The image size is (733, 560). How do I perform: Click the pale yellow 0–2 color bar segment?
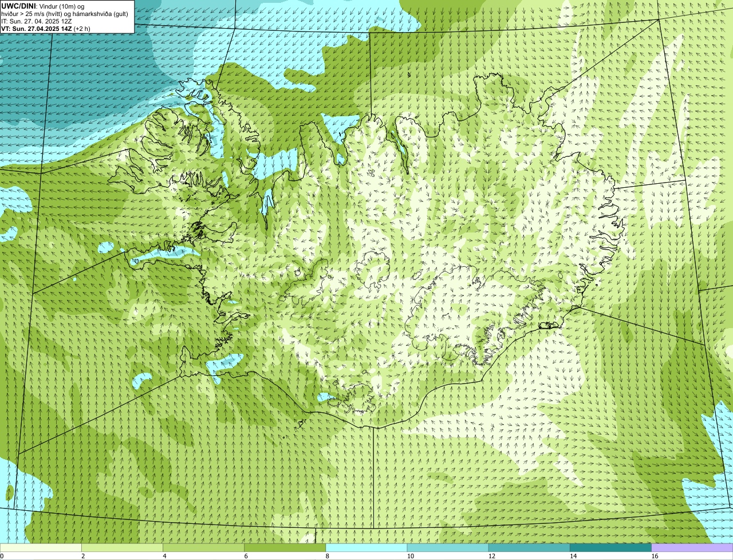41,547
